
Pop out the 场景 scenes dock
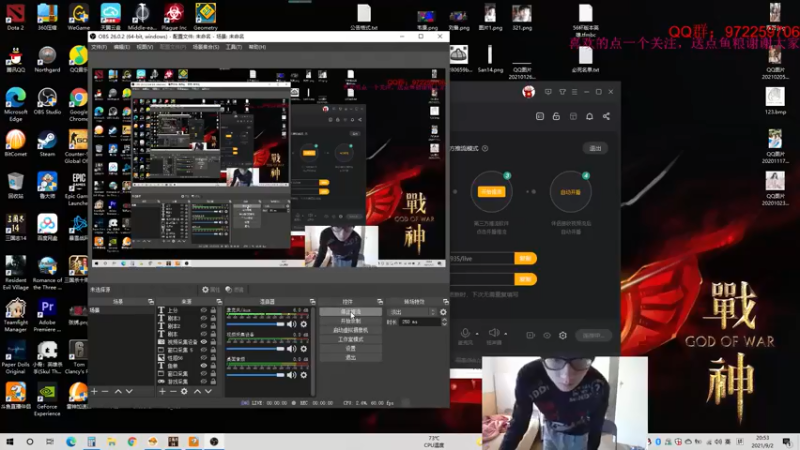coord(151,302)
